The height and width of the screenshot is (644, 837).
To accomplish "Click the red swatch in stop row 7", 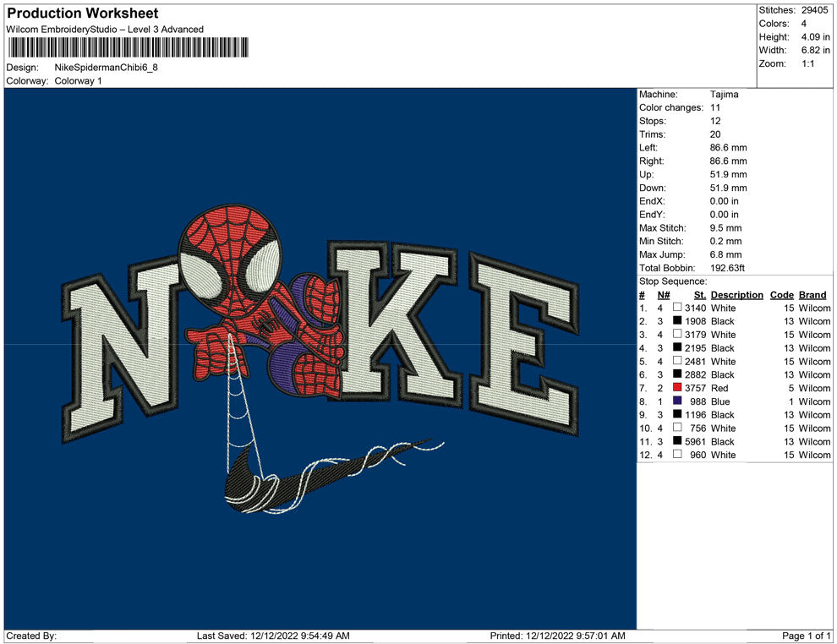I will coord(677,387).
